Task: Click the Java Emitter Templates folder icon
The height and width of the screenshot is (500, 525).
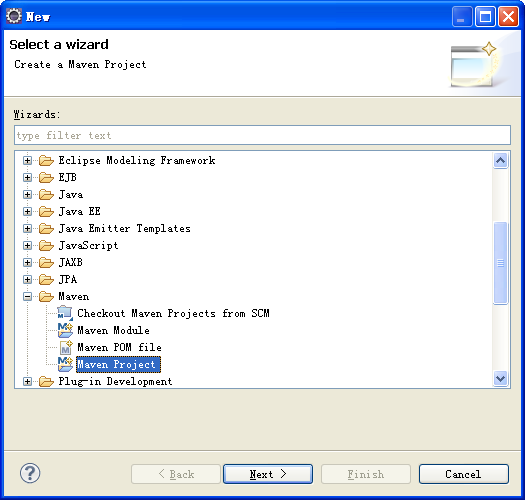Action: 46,229
